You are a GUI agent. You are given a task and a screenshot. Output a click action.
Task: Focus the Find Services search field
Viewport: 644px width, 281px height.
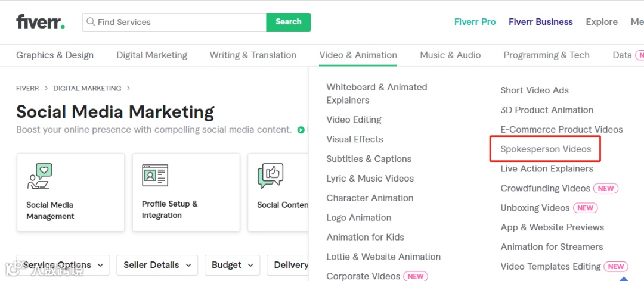(x=174, y=22)
